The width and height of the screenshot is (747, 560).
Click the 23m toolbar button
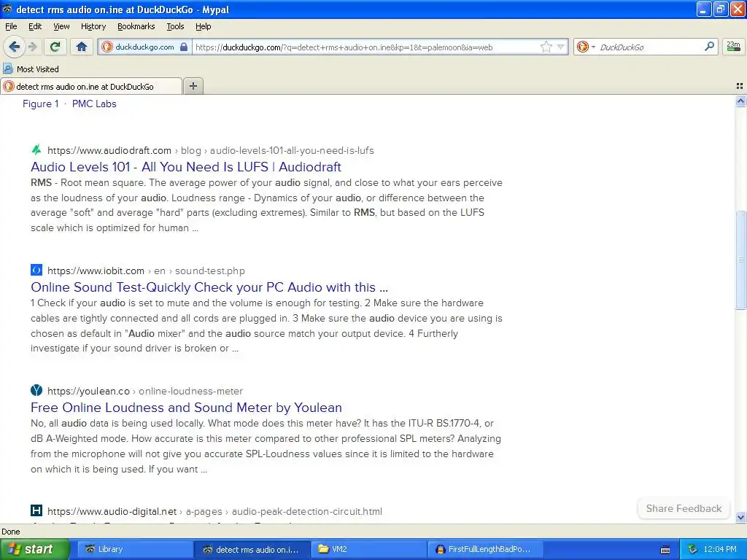click(734, 46)
